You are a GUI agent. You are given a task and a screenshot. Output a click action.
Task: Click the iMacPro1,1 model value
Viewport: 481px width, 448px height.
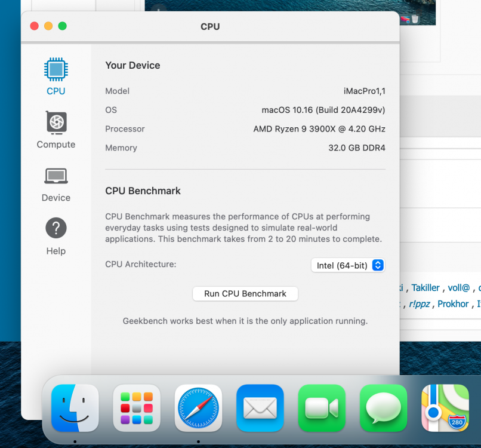coord(365,91)
